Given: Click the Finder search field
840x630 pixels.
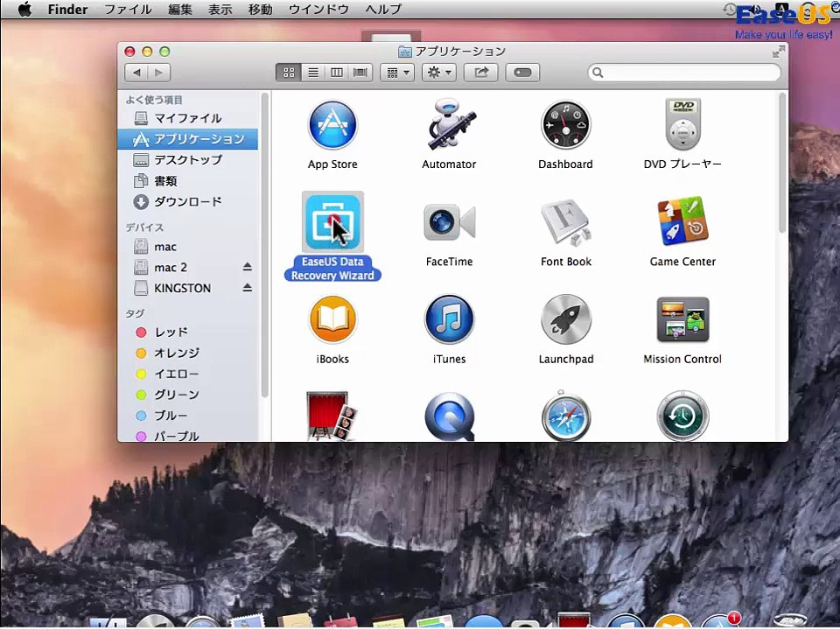Looking at the screenshot, I should 684,73.
